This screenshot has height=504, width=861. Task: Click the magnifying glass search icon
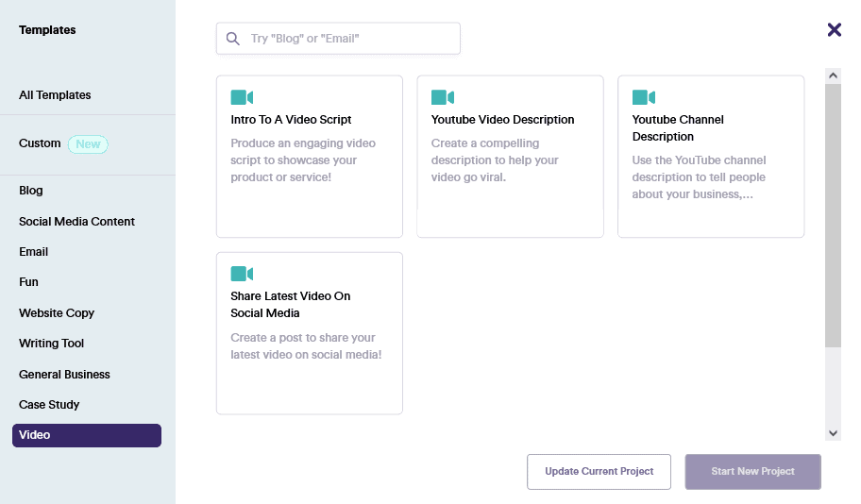(233, 39)
